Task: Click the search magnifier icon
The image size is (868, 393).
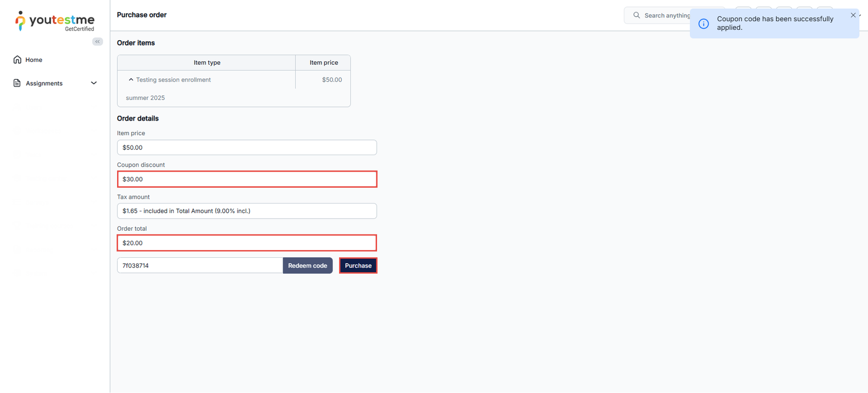Action: click(636, 15)
